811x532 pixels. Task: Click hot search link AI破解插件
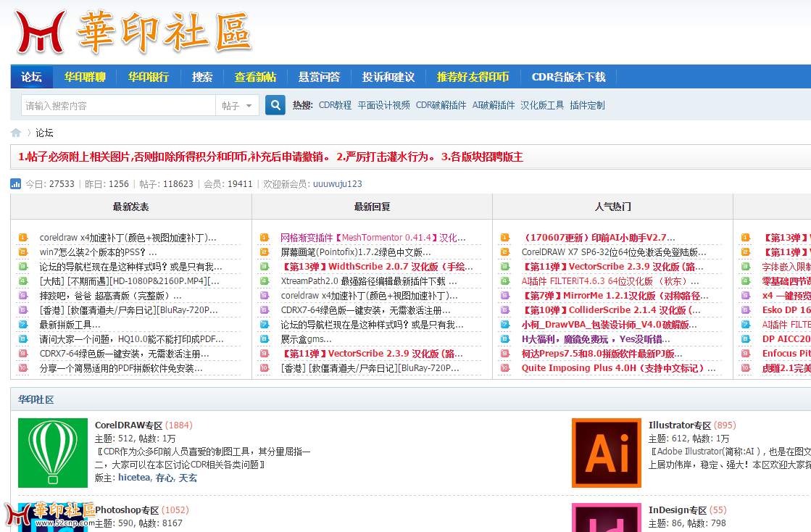pyautogui.click(x=494, y=106)
